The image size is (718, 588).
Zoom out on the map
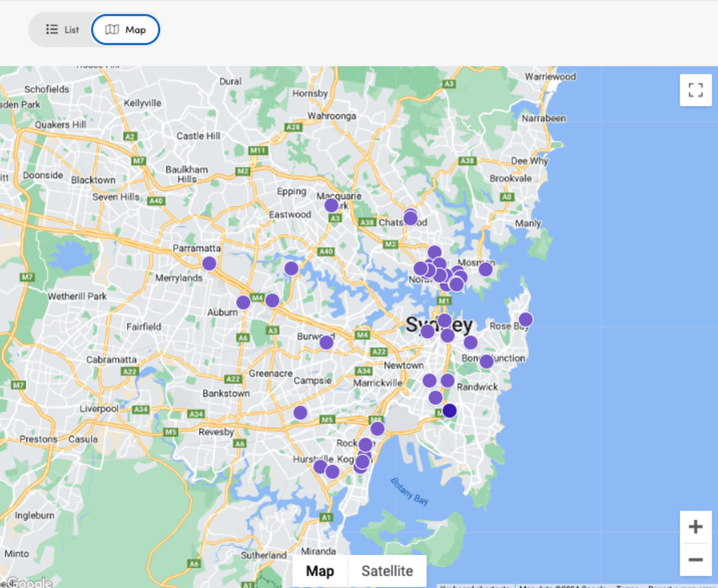(696, 560)
